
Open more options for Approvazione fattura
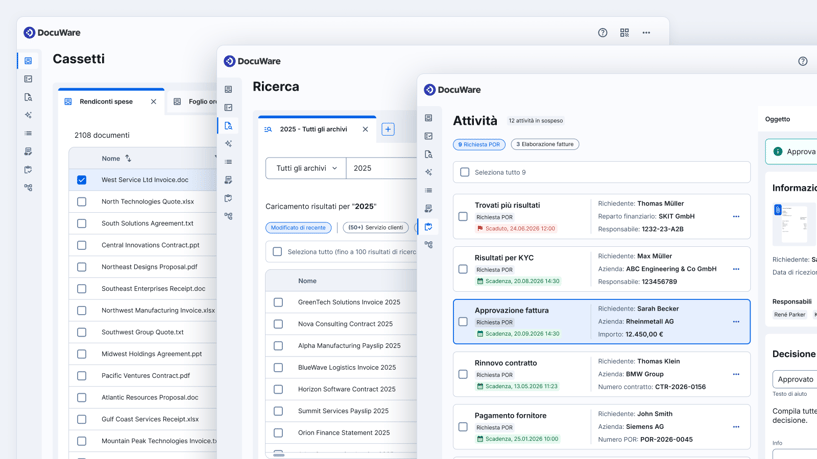pos(736,322)
